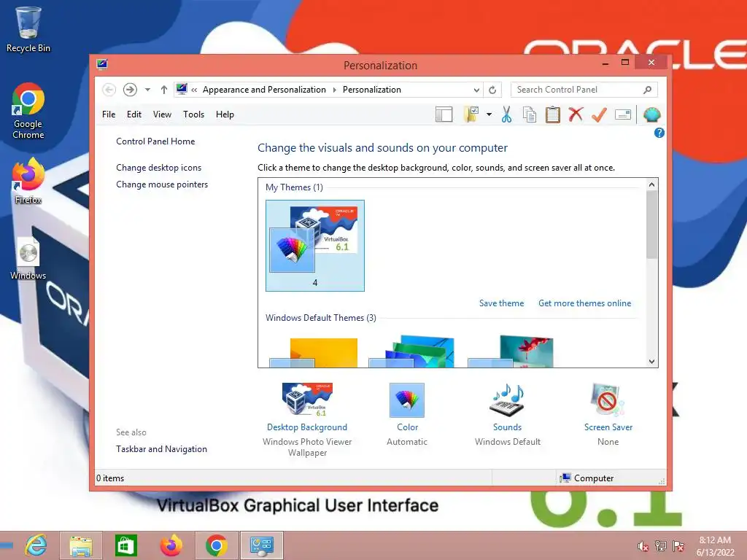Viewport: 747px width, 560px height.
Task: Open the Help menu
Action: pyautogui.click(x=225, y=114)
